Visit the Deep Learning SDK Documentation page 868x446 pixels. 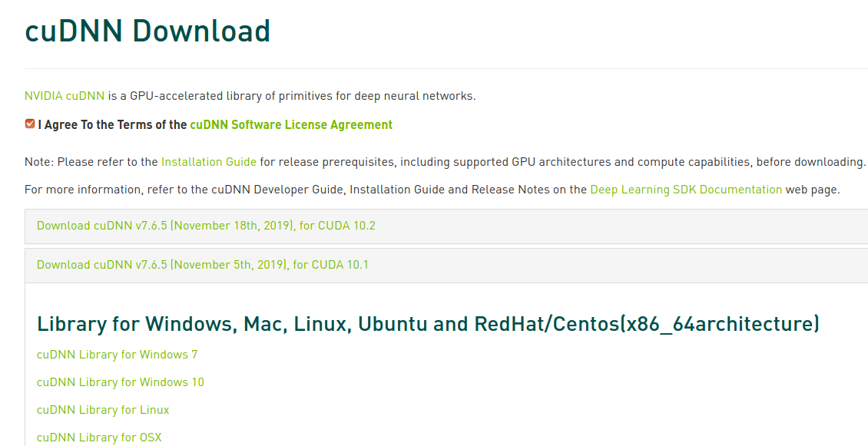click(684, 189)
